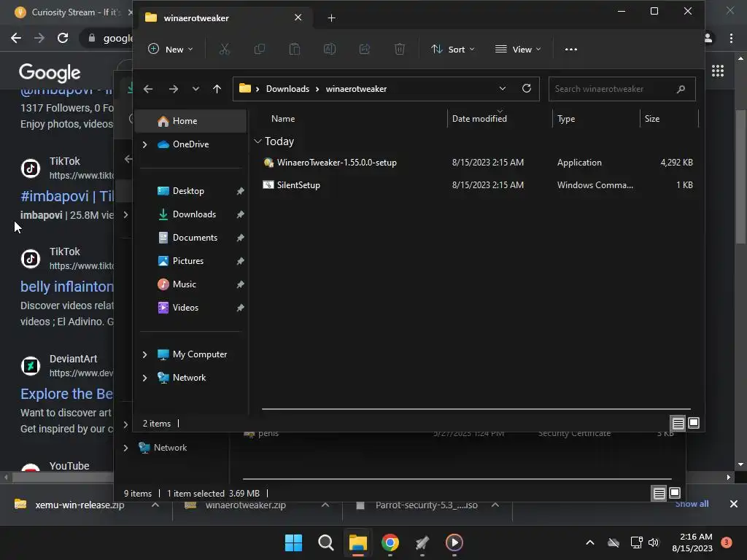The width and height of the screenshot is (747, 560).
Task: Open Desktop quick access folder
Action: pos(188,191)
